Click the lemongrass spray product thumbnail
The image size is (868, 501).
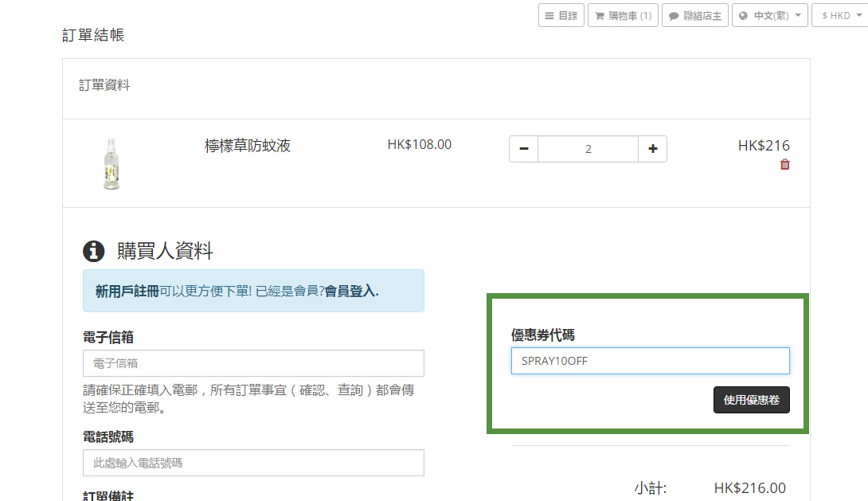[x=111, y=163]
